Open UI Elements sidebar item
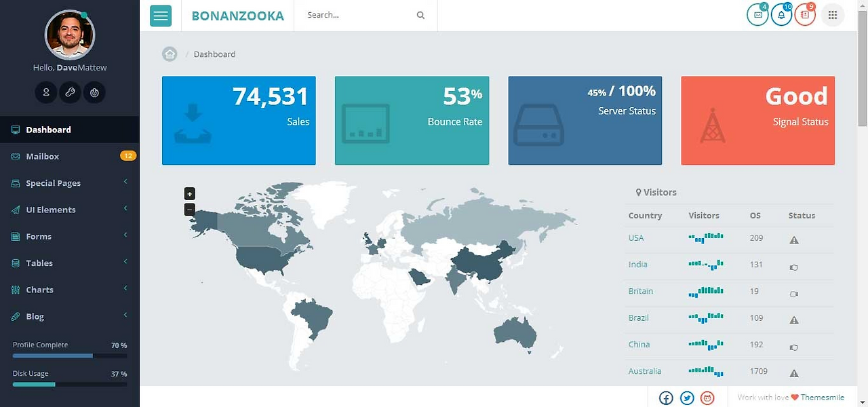The image size is (868, 407). pyautogui.click(x=69, y=210)
